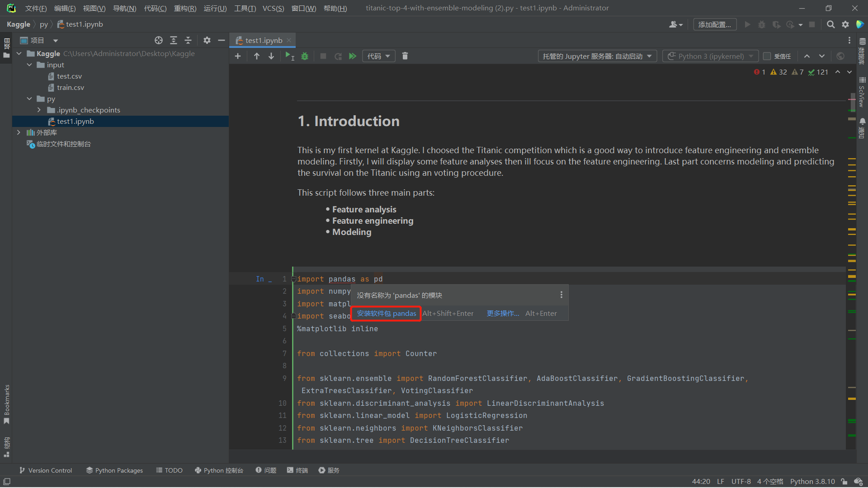
Task: Interrupt the kernel with the stop icon
Action: pyautogui.click(x=323, y=56)
